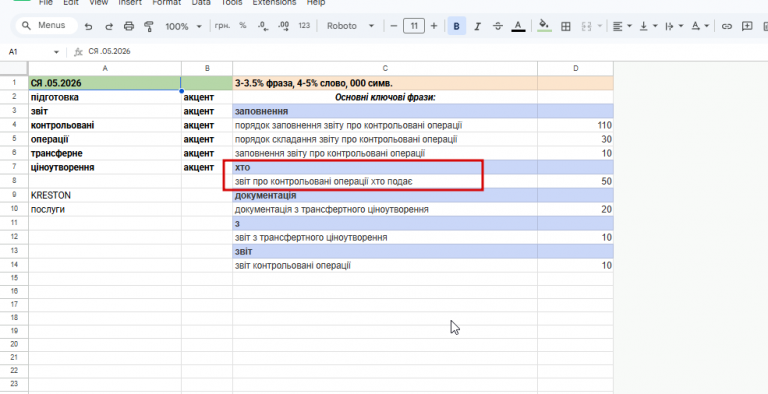Open the View menu
Viewport: 768px width, 394px height.
click(98, 2)
